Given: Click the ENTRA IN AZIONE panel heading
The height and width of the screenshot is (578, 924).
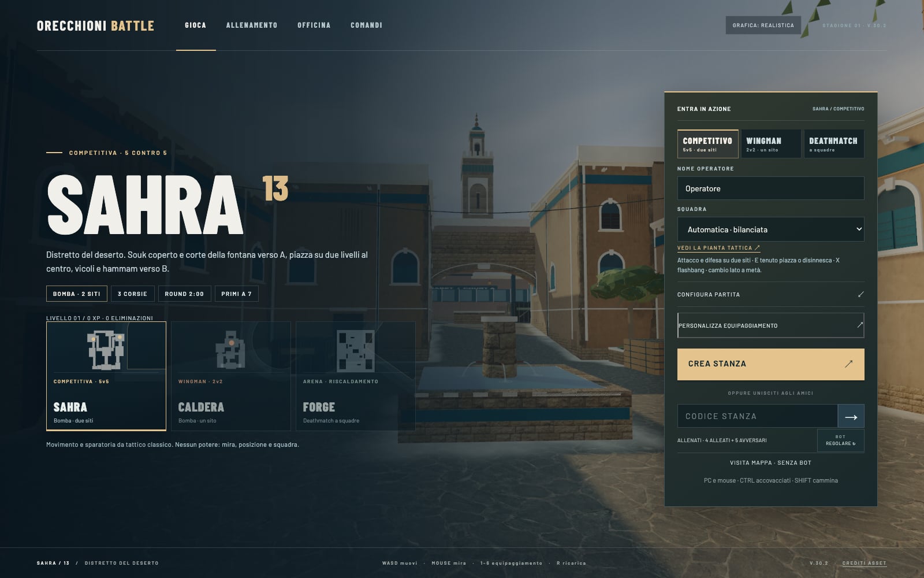Looking at the screenshot, I should (704, 109).
